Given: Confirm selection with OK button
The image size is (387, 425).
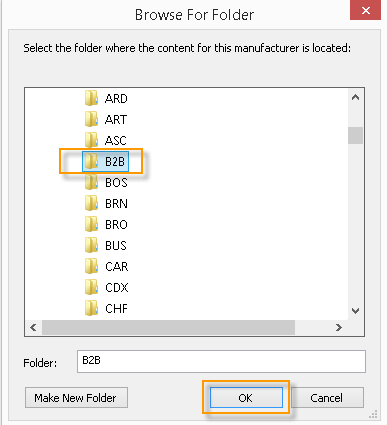Looking at the screenshot, I should [x=246, y=398].
